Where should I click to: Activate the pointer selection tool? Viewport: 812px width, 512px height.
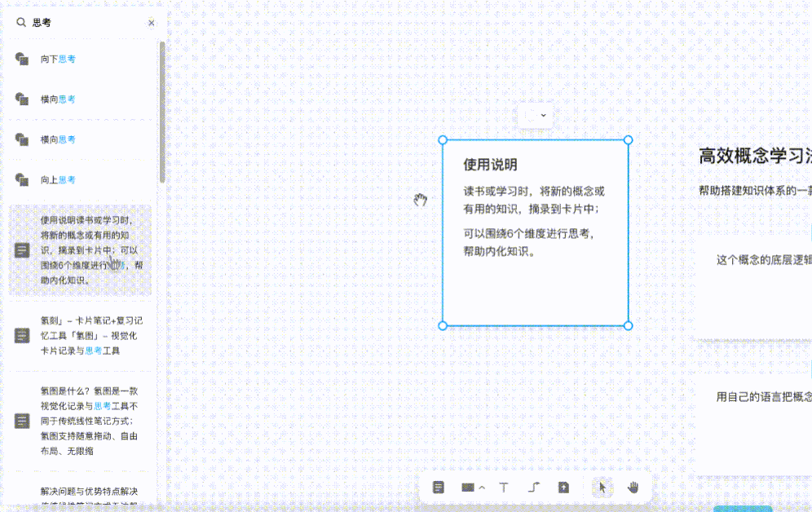click(x=602, y=488)
